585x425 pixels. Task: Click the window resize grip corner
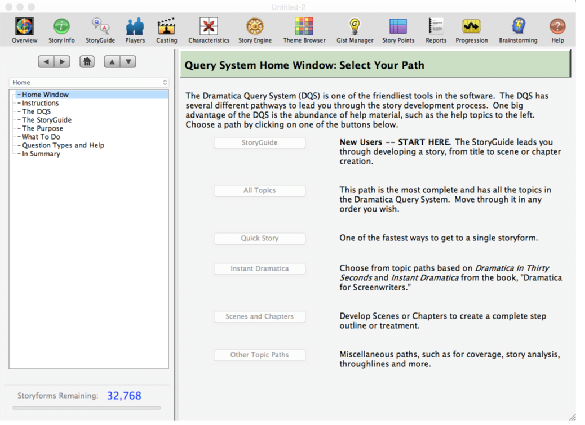(572, 418)
